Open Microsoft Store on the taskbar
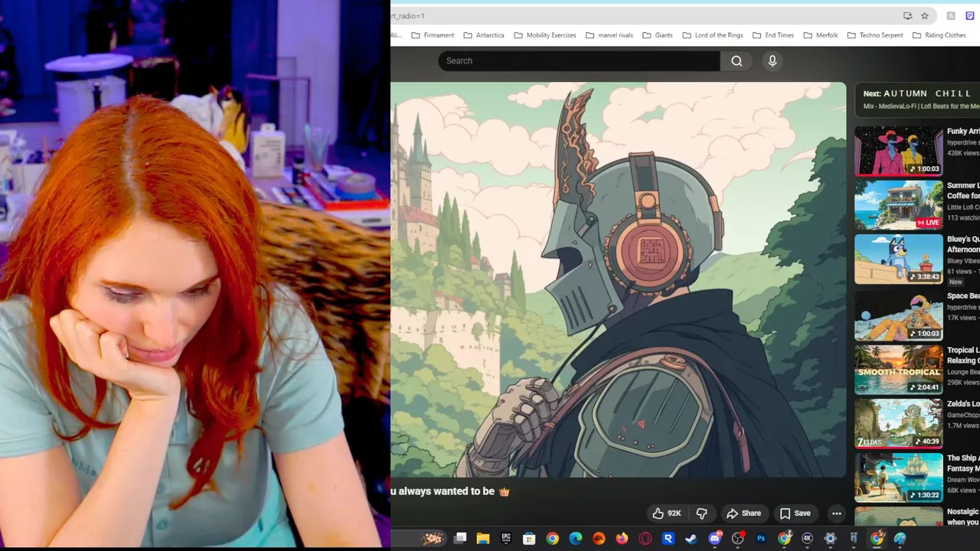980x551 pixels. [529, 539]
